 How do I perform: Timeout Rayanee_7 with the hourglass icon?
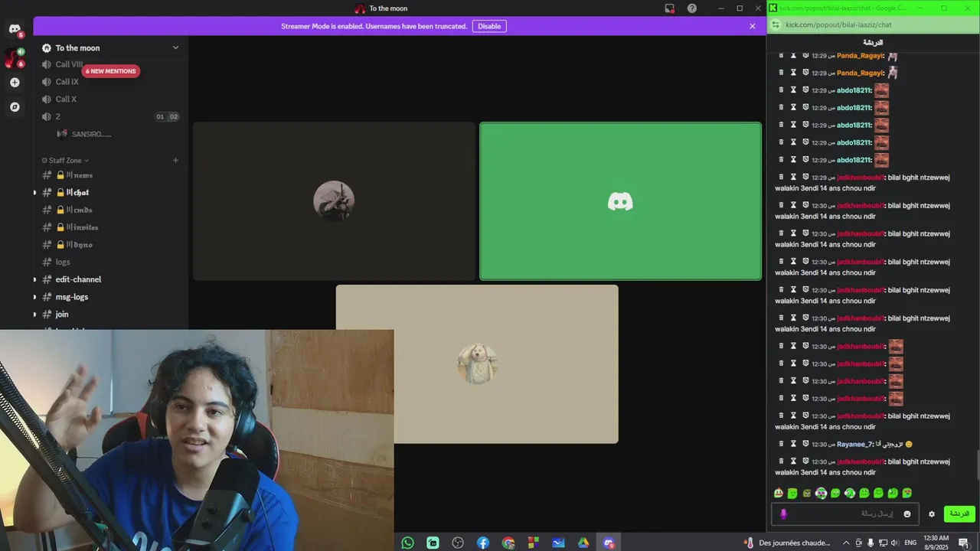793,444
